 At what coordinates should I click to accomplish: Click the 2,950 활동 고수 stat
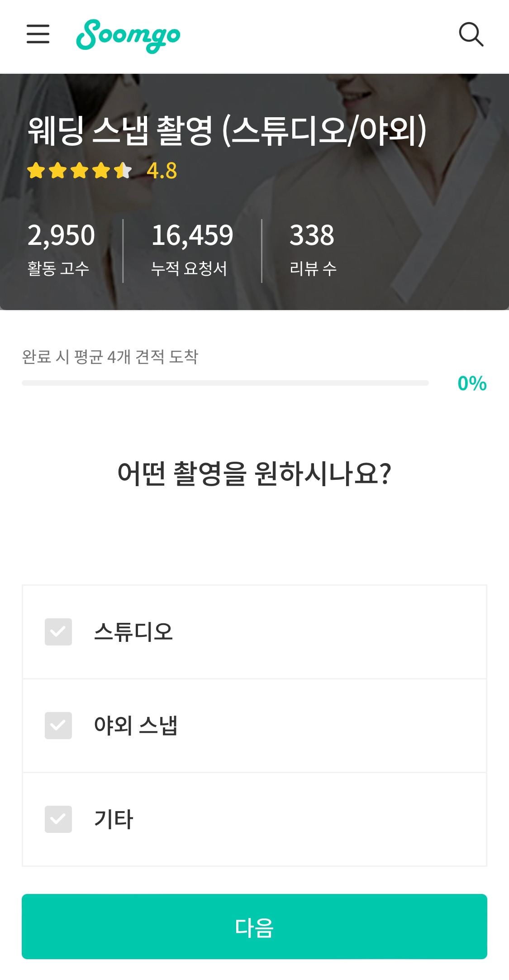[x=61, y=249]
